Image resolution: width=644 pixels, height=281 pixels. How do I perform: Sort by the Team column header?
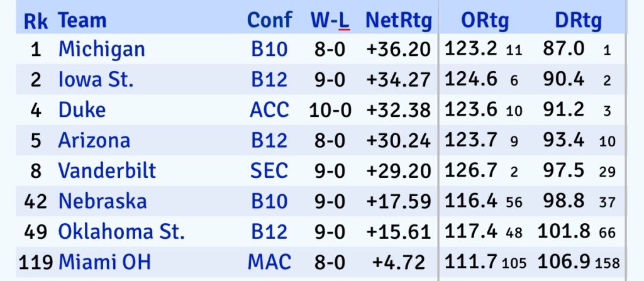click(82, 21)
